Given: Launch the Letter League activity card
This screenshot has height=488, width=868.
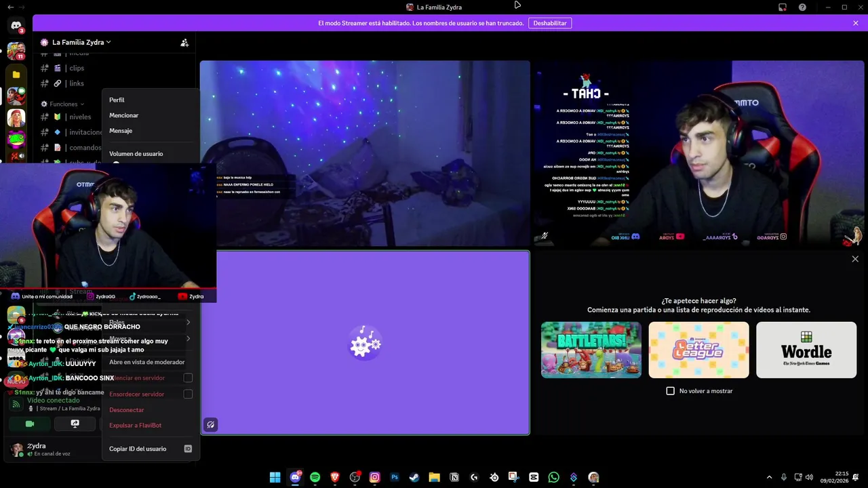Looking at the screenshot, I should 699,350.
